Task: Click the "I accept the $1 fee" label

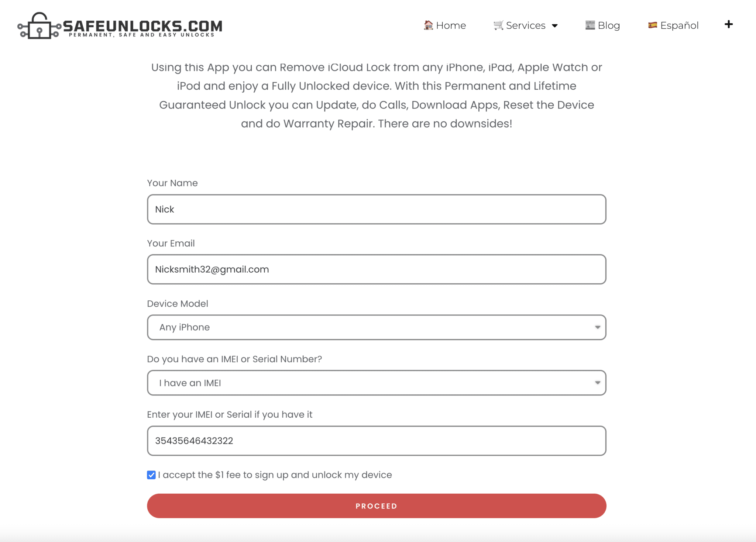Action: [275, 475]
